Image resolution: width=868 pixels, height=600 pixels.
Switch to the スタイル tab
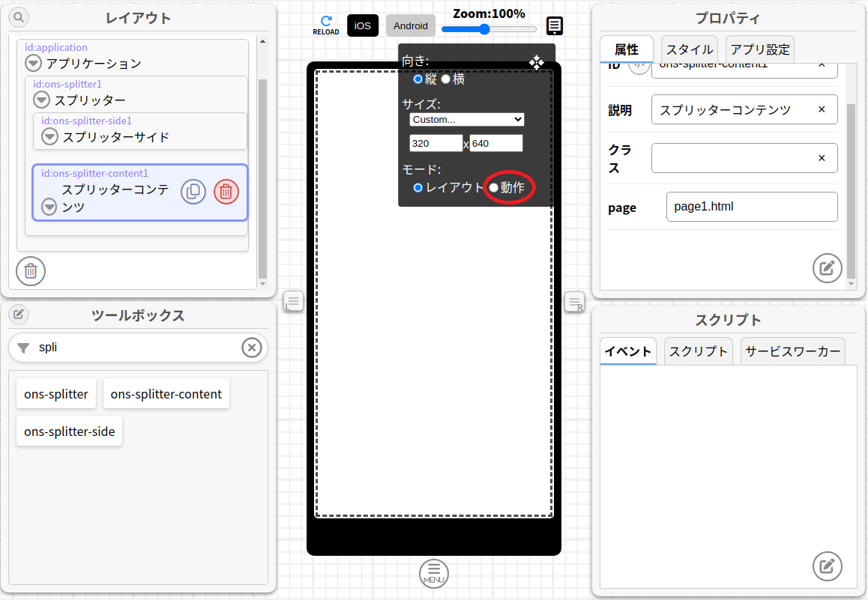tap(689, 50)
